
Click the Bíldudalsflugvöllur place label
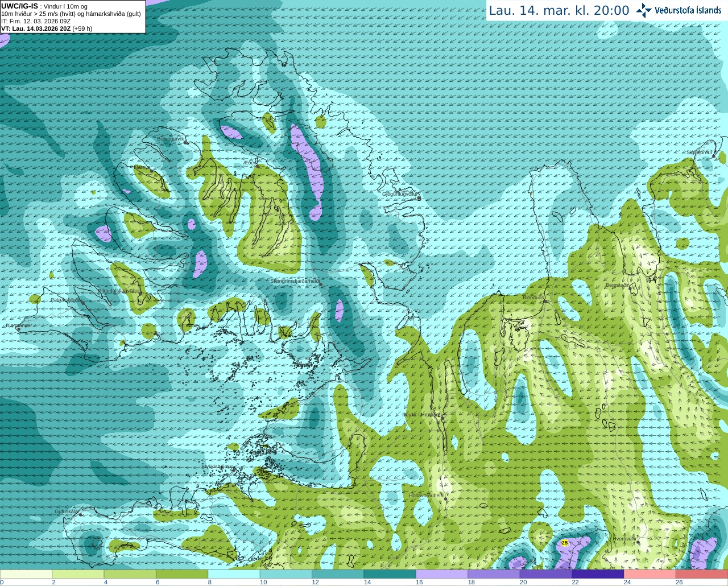point(118,290)
